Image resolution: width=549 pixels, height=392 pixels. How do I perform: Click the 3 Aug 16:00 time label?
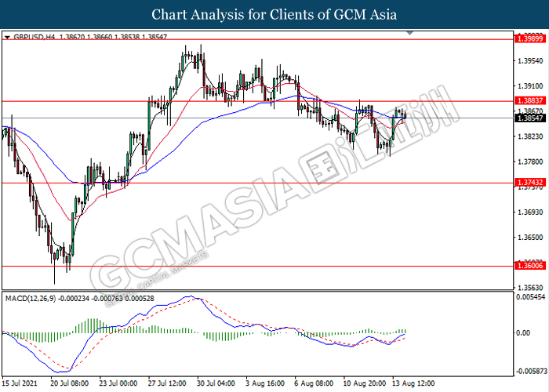pos(265,383)
